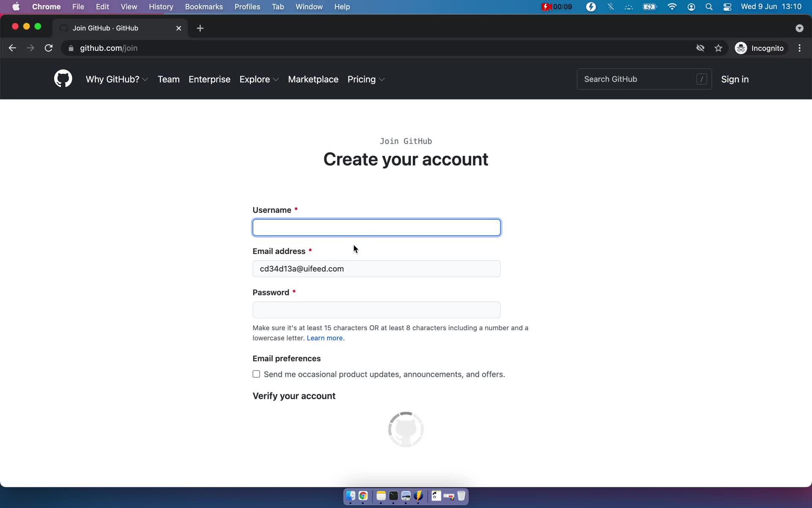Image resolution: width=812 pixels, height=508 pixels.
Task: Click the Wi-Fi status icon
Action: 672,7
